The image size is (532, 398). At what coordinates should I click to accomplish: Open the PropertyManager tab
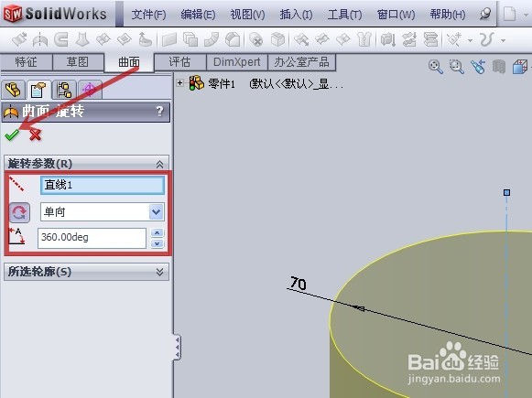[x=38, y=90]
